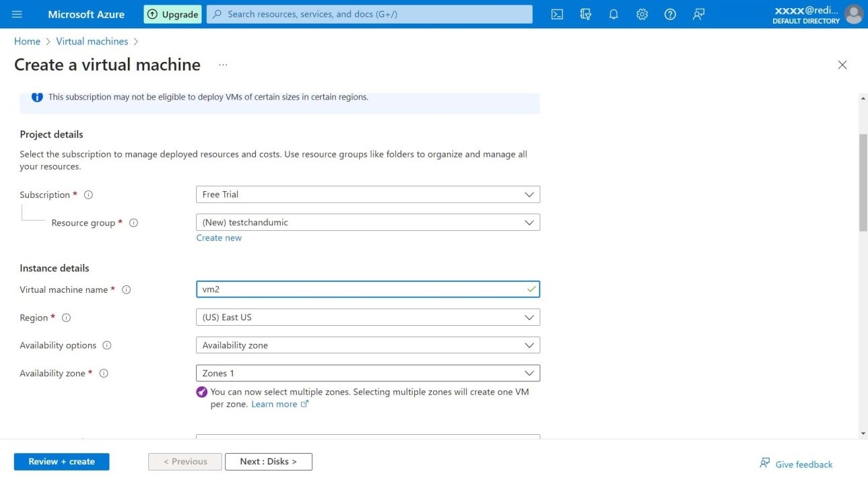The width and height of the screenshot is (868, 488).
Task: Open the Directories and subscriptions filter
Action: point(585,14)
